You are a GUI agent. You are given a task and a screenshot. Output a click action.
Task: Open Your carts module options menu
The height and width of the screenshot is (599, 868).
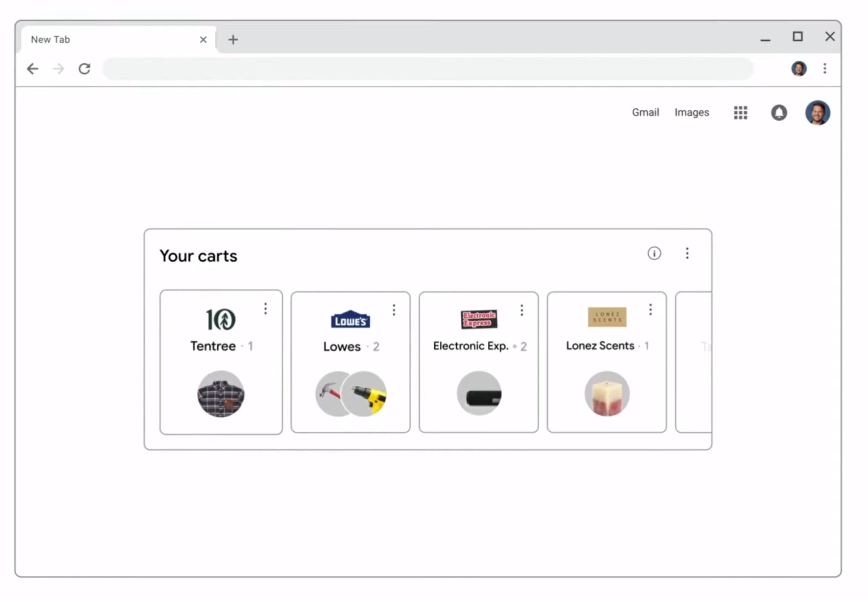(x=687, y=253)
